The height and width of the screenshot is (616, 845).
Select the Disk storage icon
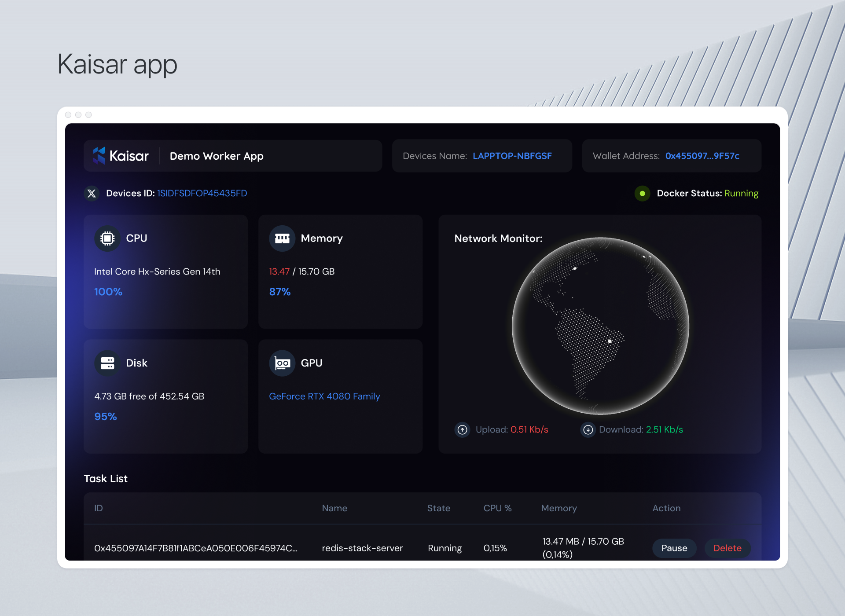[x=107, y=363]
